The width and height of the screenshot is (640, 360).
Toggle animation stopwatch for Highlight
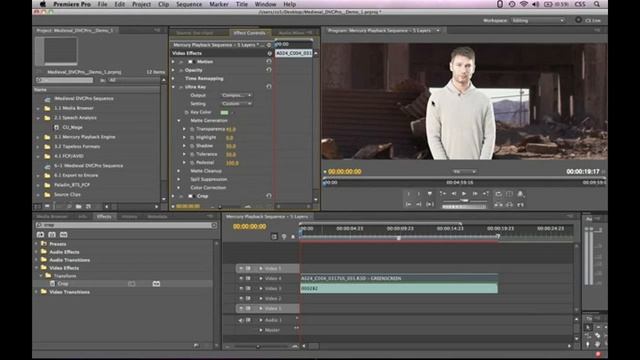(x=192, y=138)
